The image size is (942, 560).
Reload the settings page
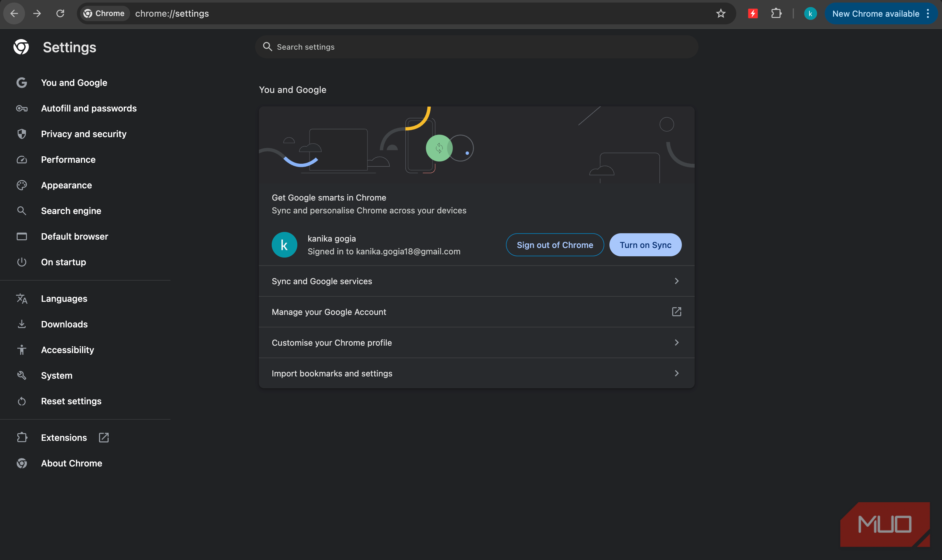(60, 13)
